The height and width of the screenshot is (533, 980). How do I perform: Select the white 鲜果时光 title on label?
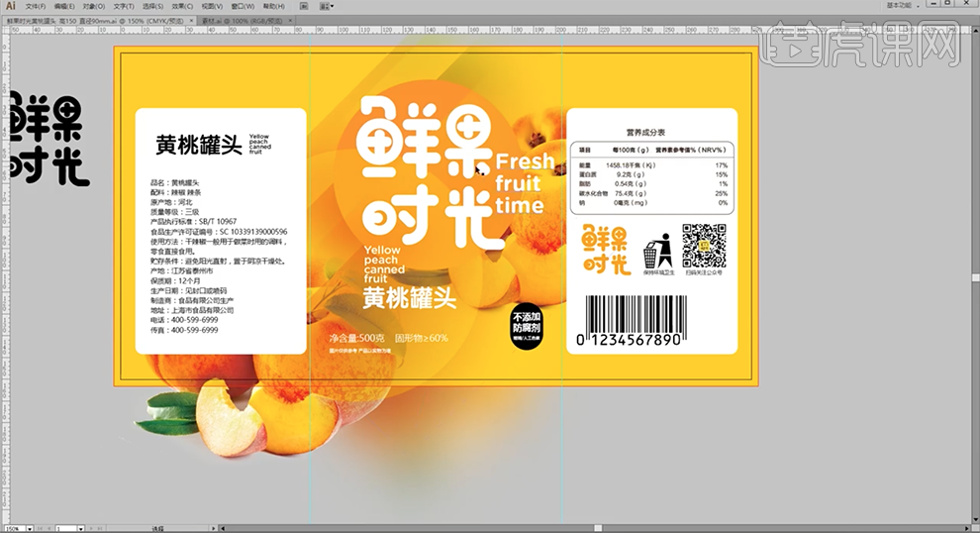(430, 172)
